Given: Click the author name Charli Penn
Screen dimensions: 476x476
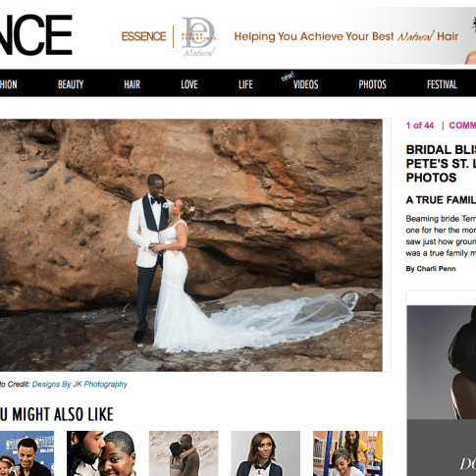Looking at the screenshot, I should point(436,269).
